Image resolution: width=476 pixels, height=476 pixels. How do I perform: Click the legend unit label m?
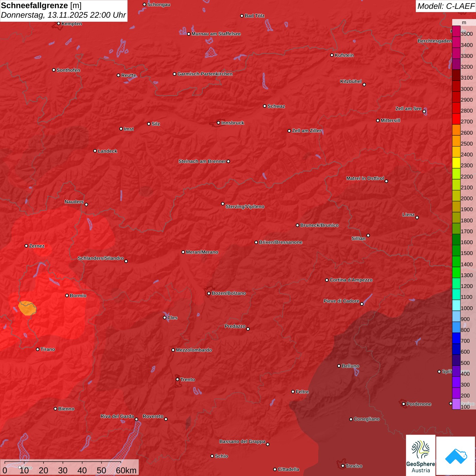[464, 22]
